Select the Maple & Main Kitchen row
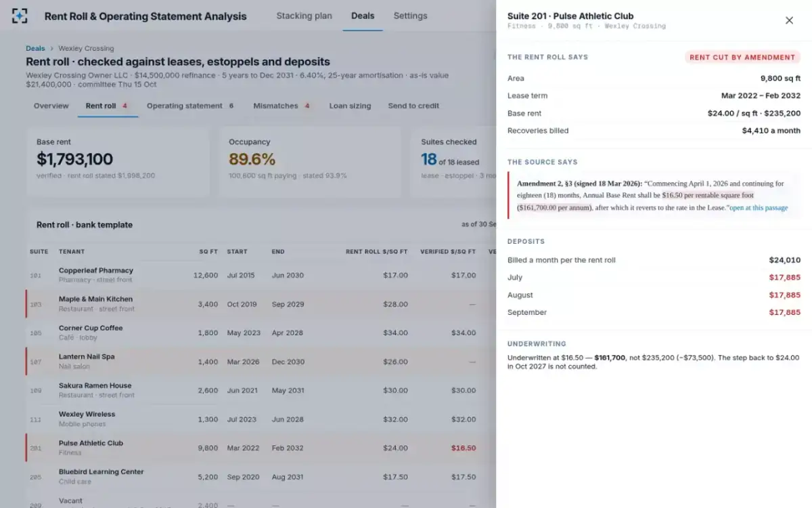This screenshot has height=508, width=812. 261,304
